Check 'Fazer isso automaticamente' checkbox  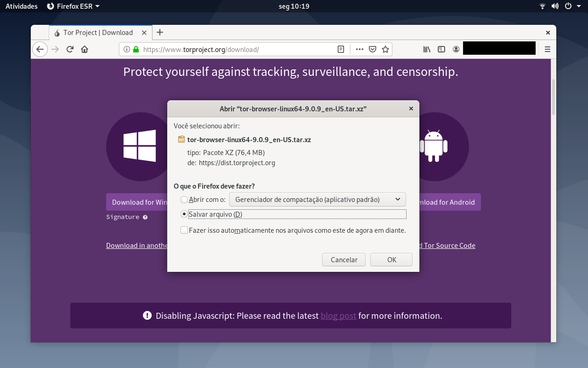pos(184,230)
